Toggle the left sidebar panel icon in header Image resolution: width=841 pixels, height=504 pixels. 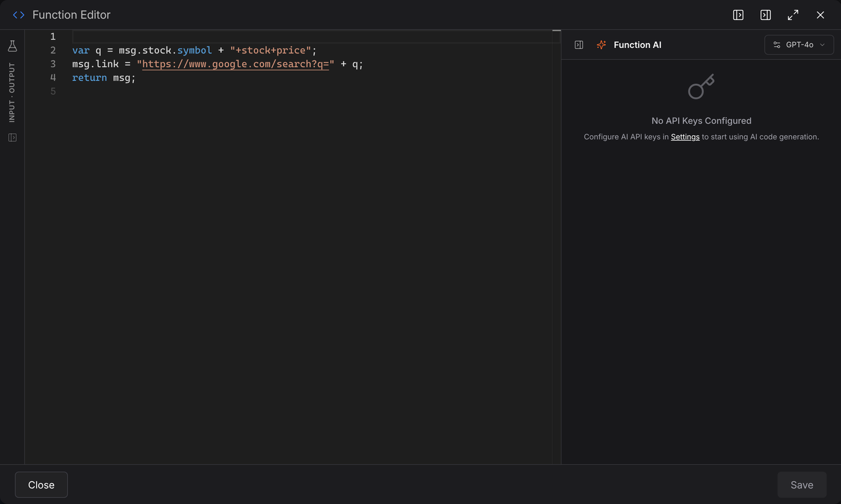tap(738, 15)
